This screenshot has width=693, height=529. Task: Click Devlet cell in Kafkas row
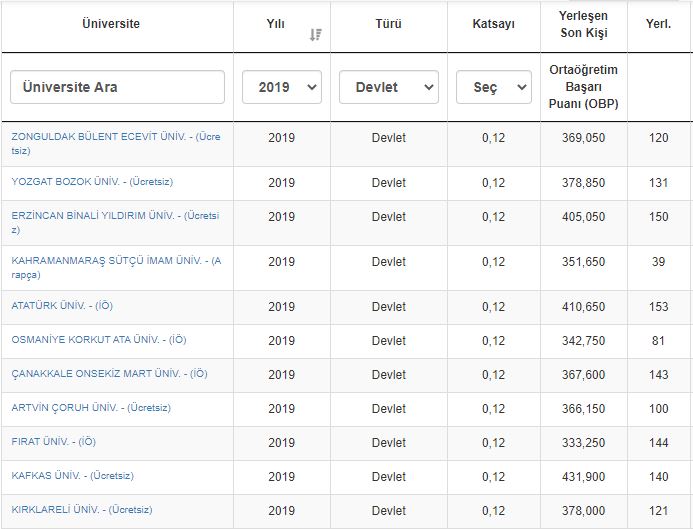coord(388,476)
